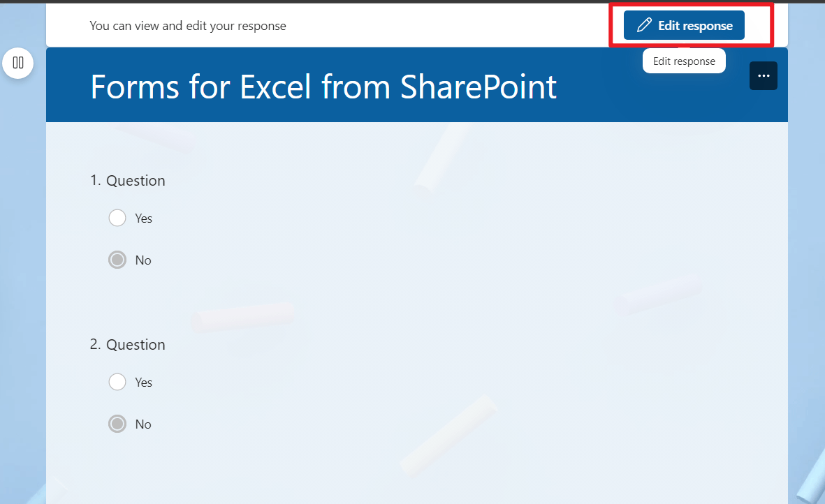Click the 1. Question heading
The height and width of the screenshot is (504, 825).
128,180
